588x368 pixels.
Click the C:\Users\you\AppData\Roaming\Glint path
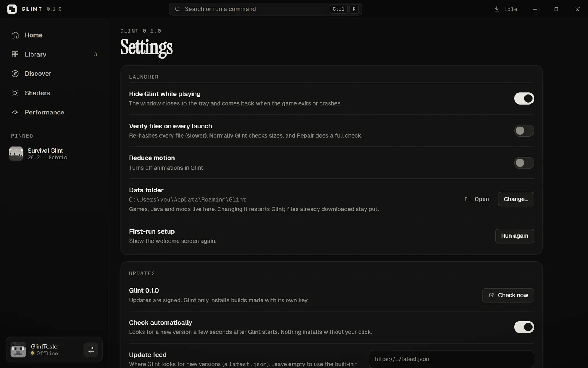pos(187,199)
